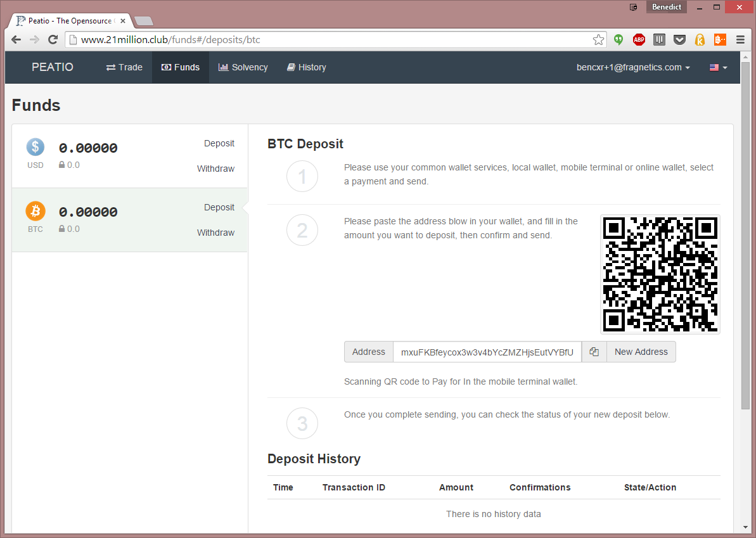Click the yellow K extension icon

(700, 39)
